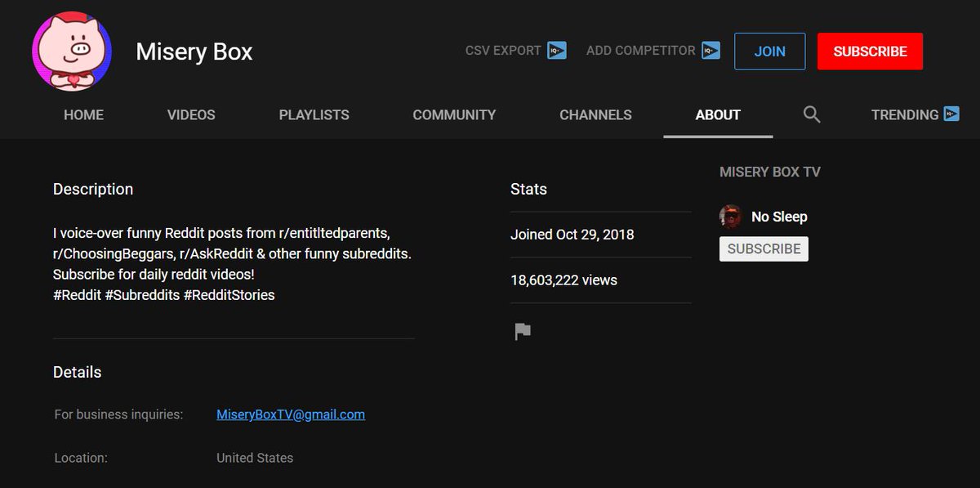Click ADD COMPETITOR text button
This screenshot has width=980, height=488.
point(641,51)
